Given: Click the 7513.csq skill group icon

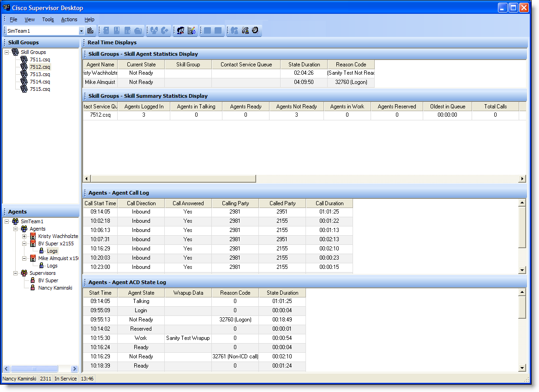Looking at the screenshot, I should click(24, 74).
